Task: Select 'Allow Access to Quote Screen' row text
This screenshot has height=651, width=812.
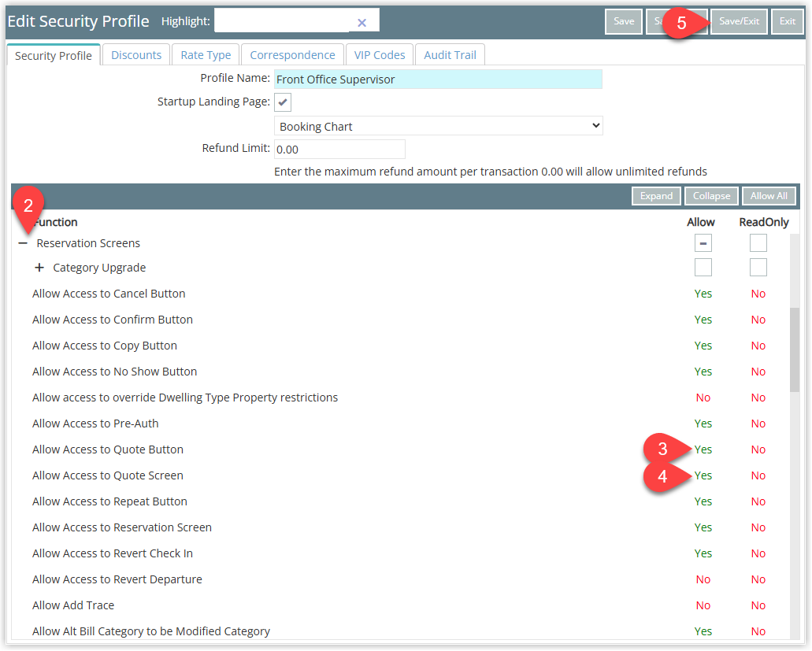Action: point(108,475)
